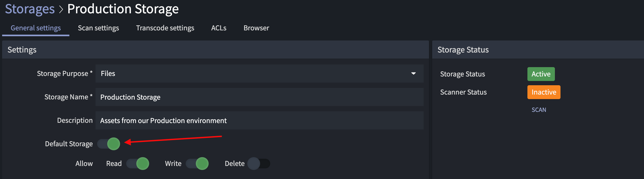Click the Storage Status panel header
The image size is (644, 179).
[x=463, y=50]
